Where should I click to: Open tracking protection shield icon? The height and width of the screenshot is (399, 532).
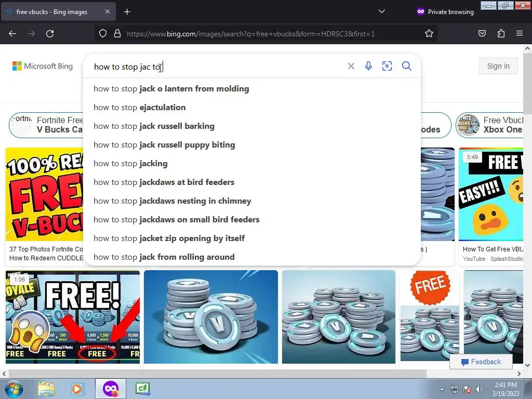tap(103, 34)
